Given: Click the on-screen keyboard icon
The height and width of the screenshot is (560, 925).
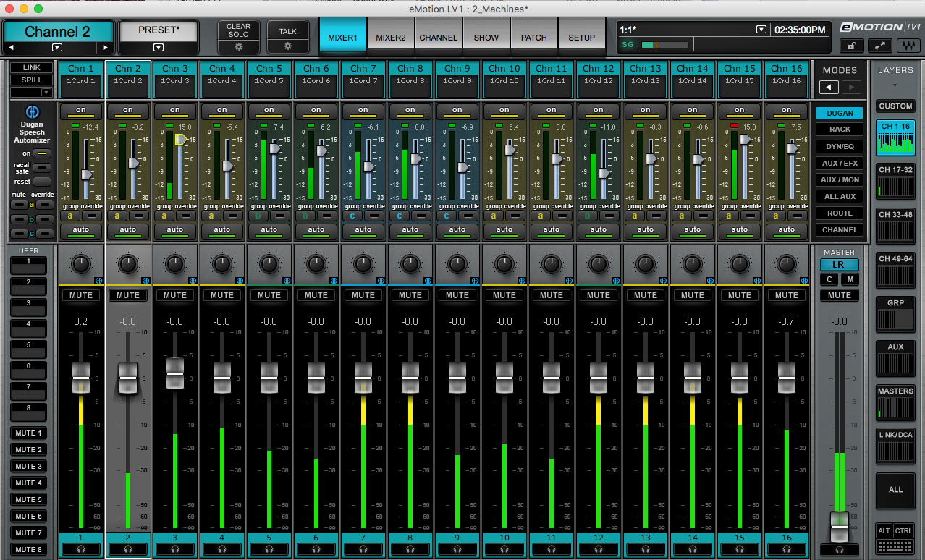Looking at the screenshot, I should [x=895, y=548].
